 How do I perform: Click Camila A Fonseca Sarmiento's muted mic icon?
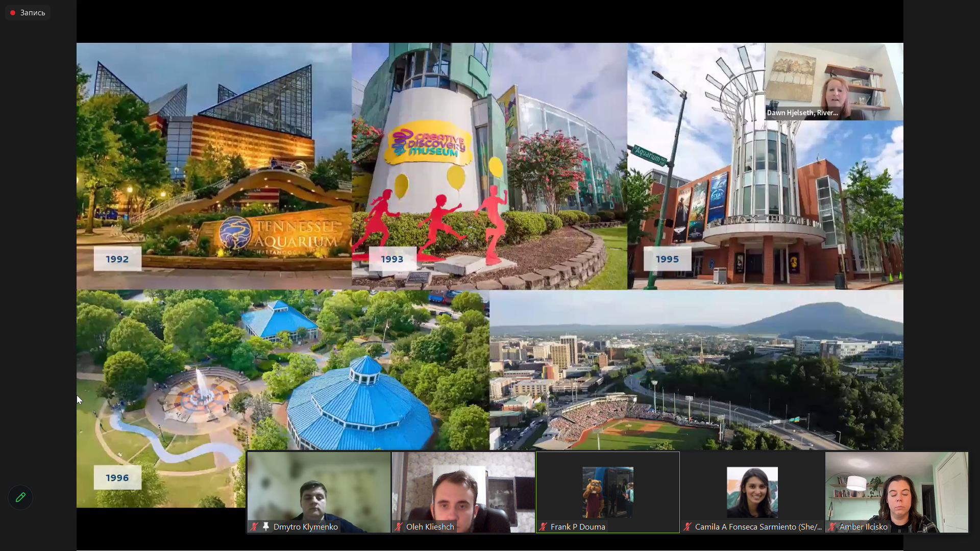688,527
